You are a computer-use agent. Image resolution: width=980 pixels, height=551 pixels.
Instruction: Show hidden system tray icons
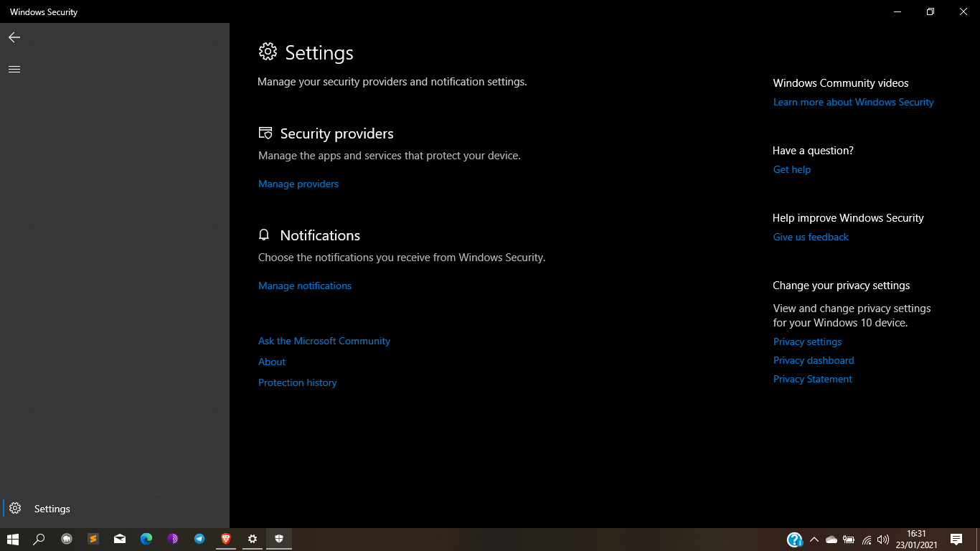(x=814, y=540)
